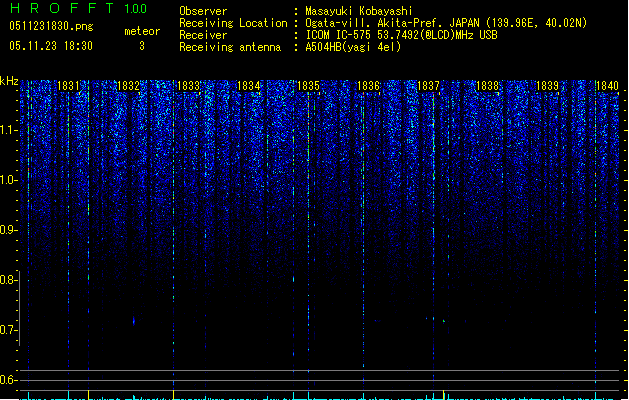Click the 0.8 kHz axis label
The width and height of the screenshot is (629, 400).
coord(8,280)
